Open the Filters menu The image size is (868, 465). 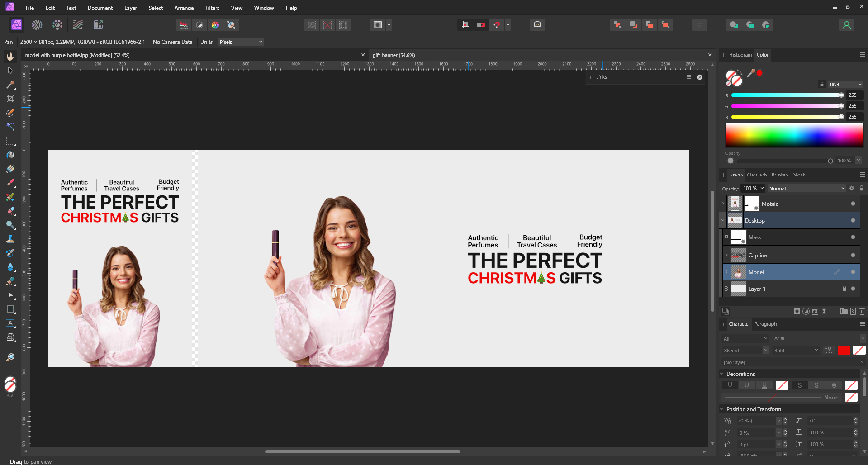[212, 8]
